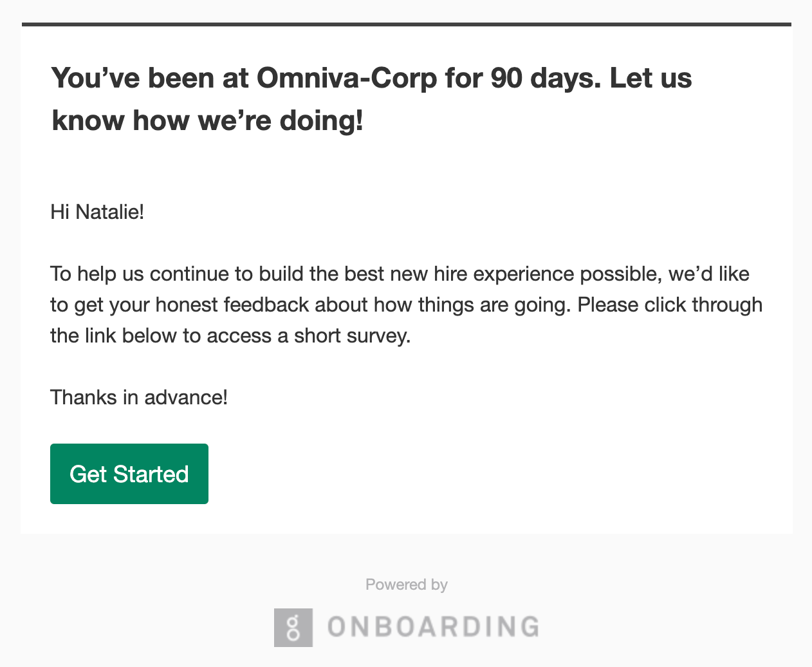Click the To help us continue opening words
This screenshot has height=667, width=812.
tap(140, 274)
